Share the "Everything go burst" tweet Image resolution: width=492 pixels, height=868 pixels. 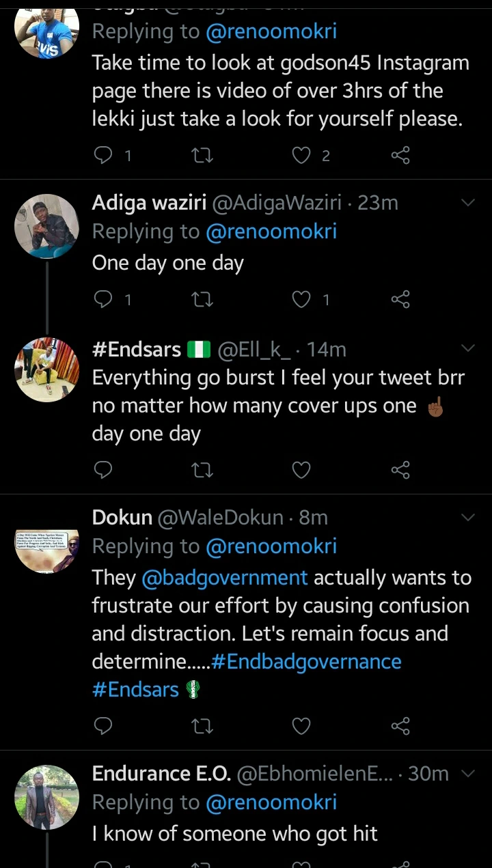[x=400, y=470]
